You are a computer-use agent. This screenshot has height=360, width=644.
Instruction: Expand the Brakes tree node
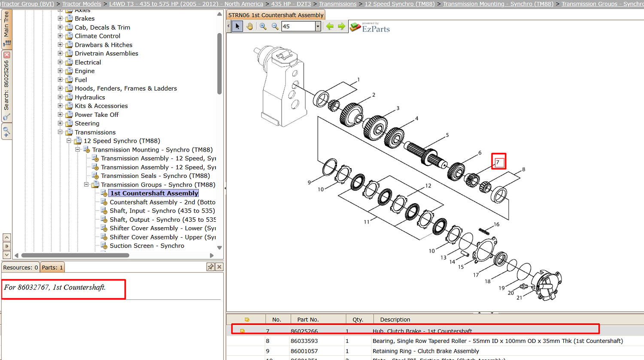coord(60,18)
